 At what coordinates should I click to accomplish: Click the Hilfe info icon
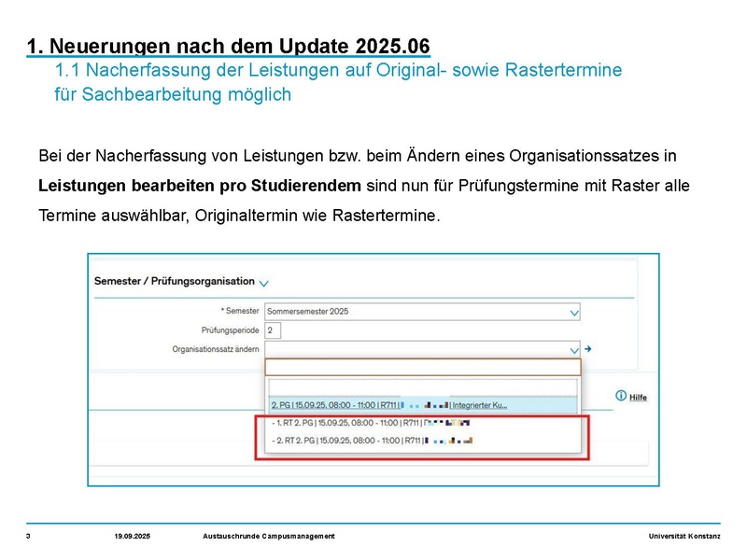coord(621,396)
